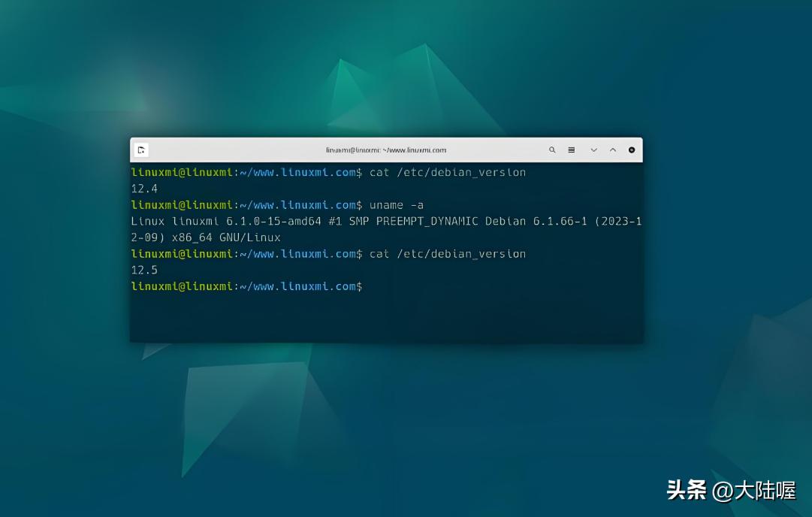Click the last empty prompt line

[x=246, y=286]
